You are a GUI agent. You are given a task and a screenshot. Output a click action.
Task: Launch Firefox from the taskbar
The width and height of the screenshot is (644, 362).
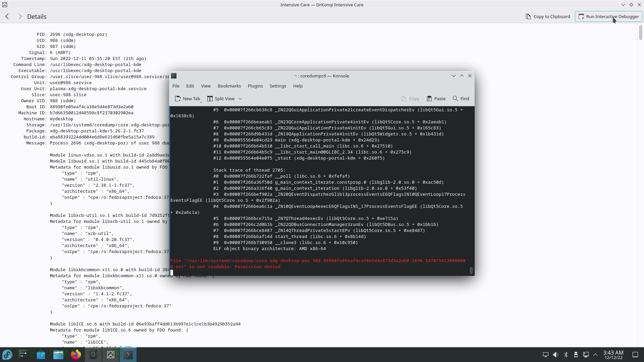(76, 355)
